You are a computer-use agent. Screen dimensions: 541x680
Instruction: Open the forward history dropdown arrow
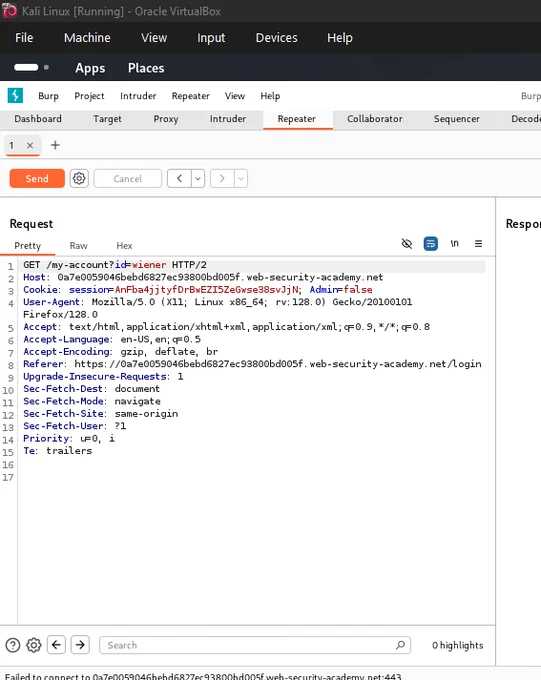coord(241,178)
